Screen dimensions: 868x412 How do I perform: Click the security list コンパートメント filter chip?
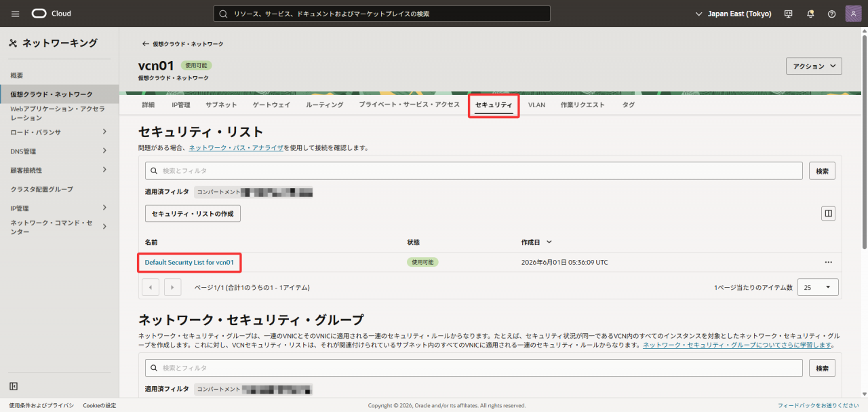point(254,192)
